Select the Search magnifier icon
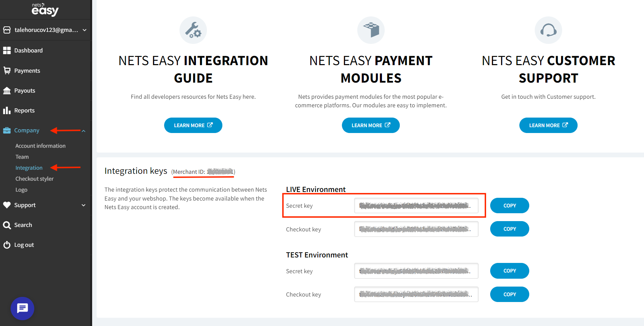 pos(7,225)
